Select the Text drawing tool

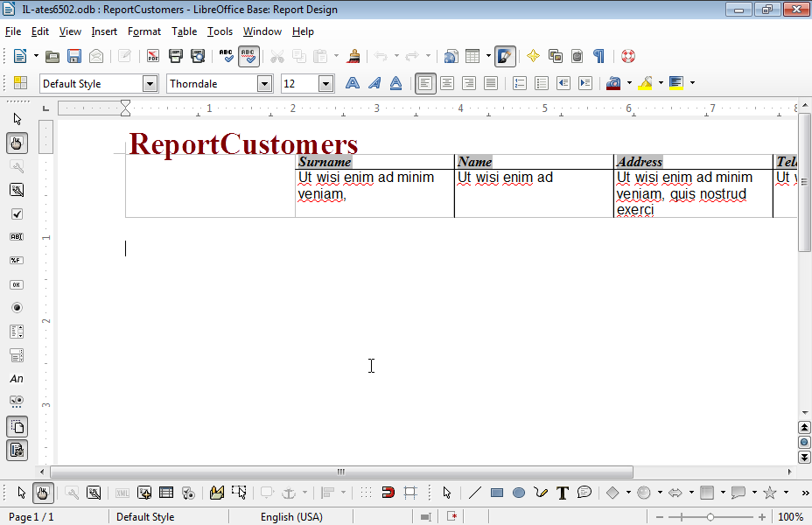coord(563,493)
